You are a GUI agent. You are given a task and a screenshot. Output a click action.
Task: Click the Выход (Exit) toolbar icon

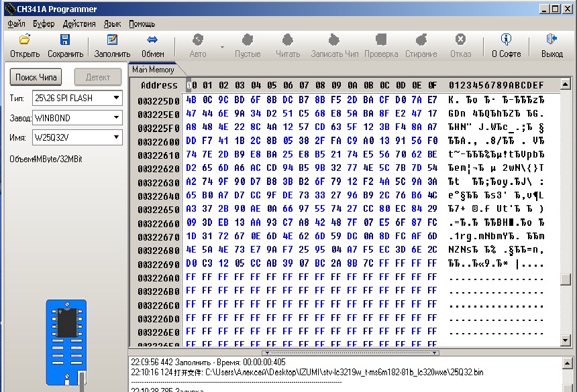(552, 40)
